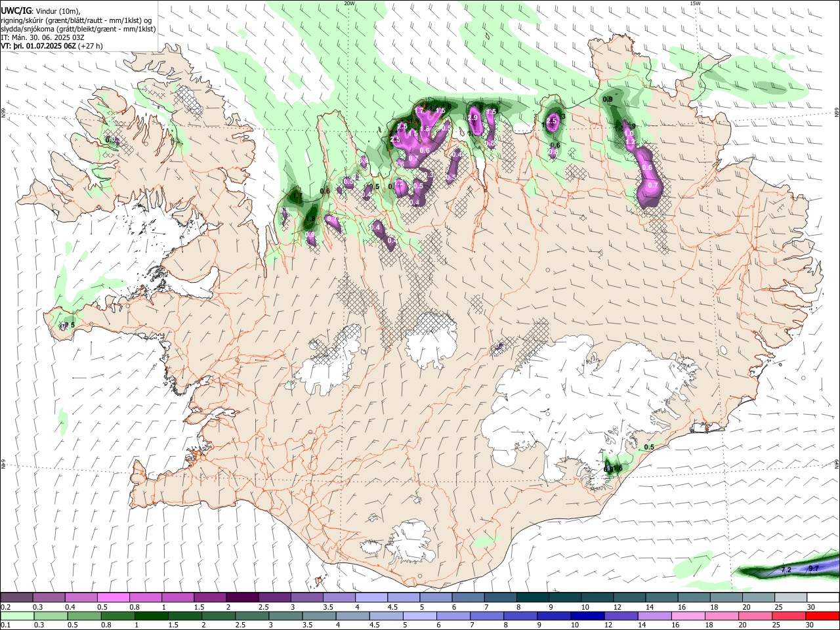Pick the dark teal 8 snow scale swatch
Screen dimensions: 840x630
click(534, 598)
